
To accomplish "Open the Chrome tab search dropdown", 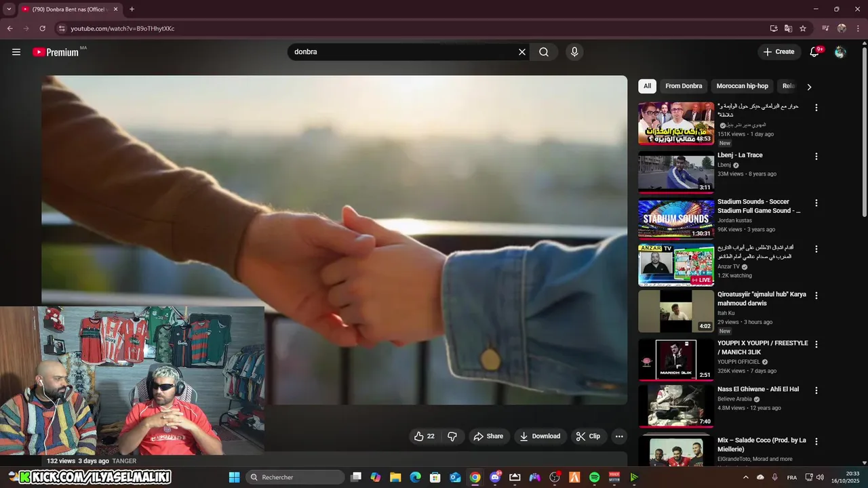I will pyautogui.click(x=9, y=9).
